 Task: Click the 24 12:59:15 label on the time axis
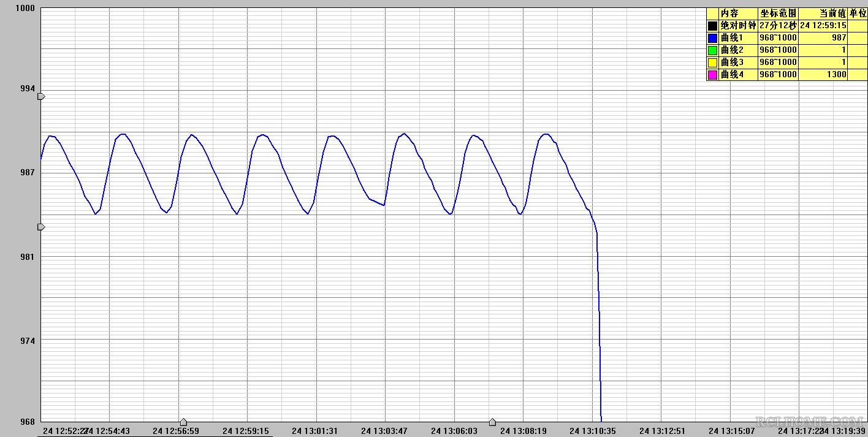[246, 431]
